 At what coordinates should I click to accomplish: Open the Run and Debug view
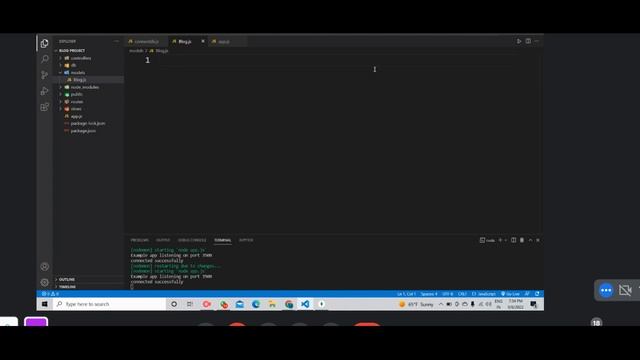pyautogui.click(x=44, y=91)
